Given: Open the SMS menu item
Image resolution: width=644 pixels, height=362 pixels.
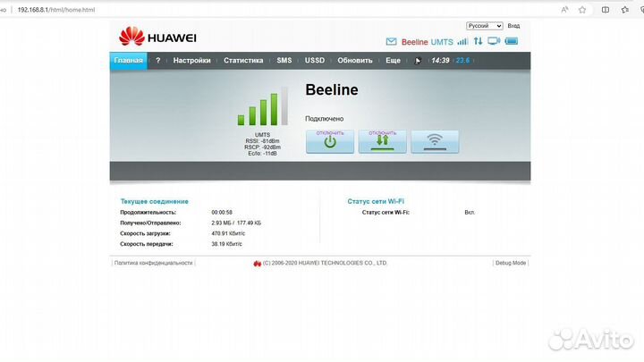Looking at the screenshot, I should pyautogui.click(x=284, y=61).
